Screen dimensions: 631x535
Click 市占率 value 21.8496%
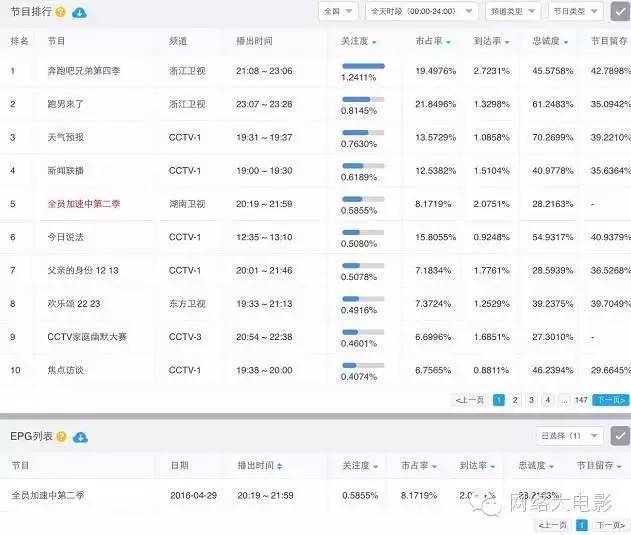coord(435,104)
